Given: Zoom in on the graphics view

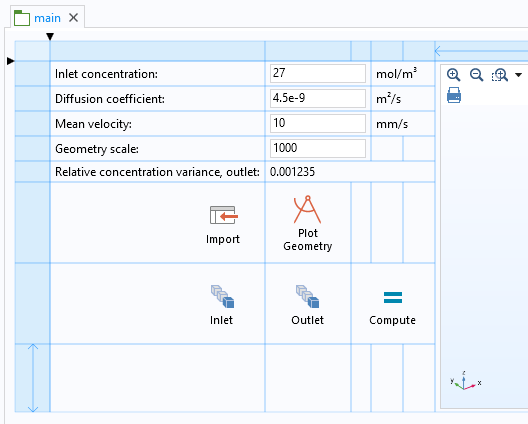Looking at the screenshot, I should pos(453,75).
